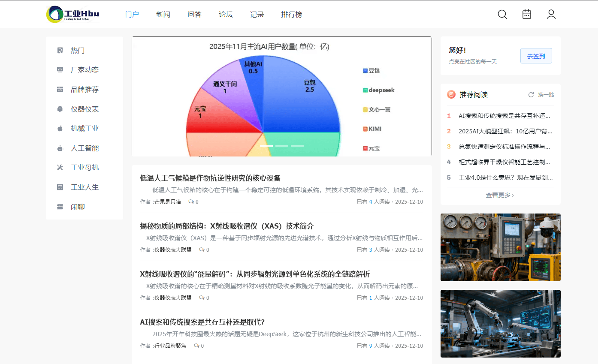Select the third carousel slide indicator
Viewport: 598px width, 364px height.
coord(297,146)
